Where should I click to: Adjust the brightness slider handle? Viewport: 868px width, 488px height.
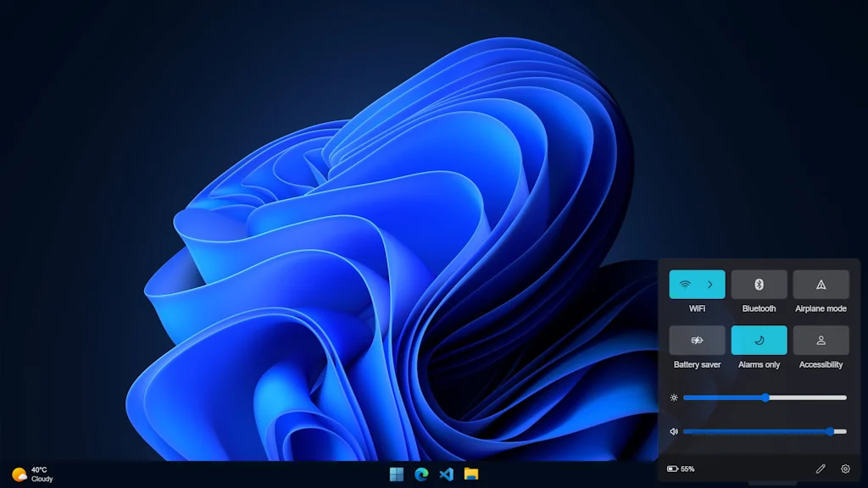tap(765, 397)
